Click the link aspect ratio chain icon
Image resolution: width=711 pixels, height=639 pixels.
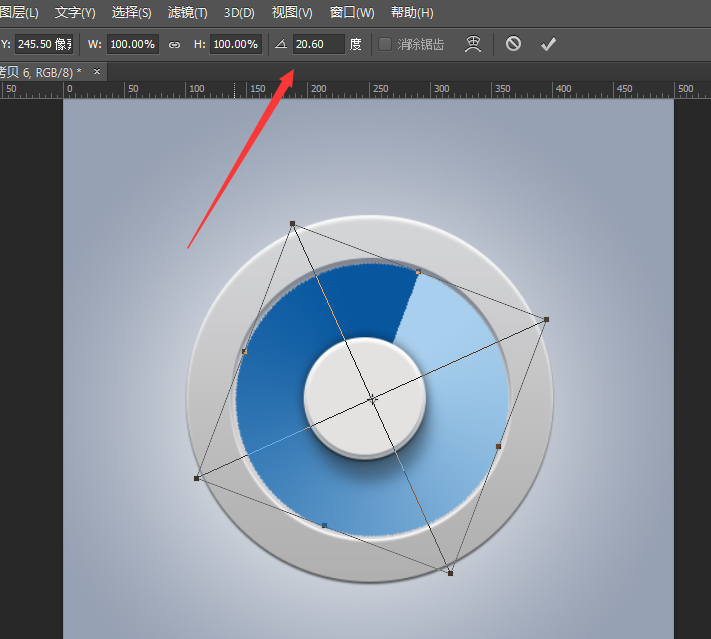point(174,44)
